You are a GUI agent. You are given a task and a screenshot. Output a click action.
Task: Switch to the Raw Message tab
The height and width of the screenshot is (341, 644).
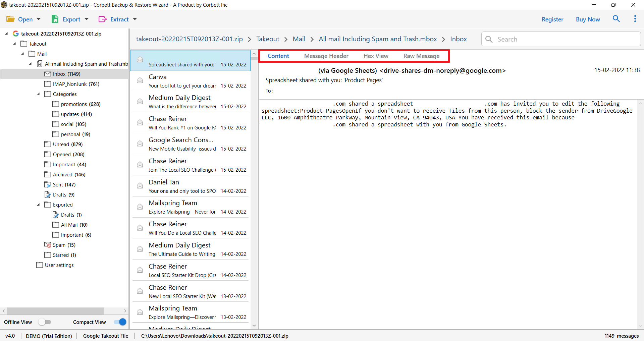tap(421, 56)
